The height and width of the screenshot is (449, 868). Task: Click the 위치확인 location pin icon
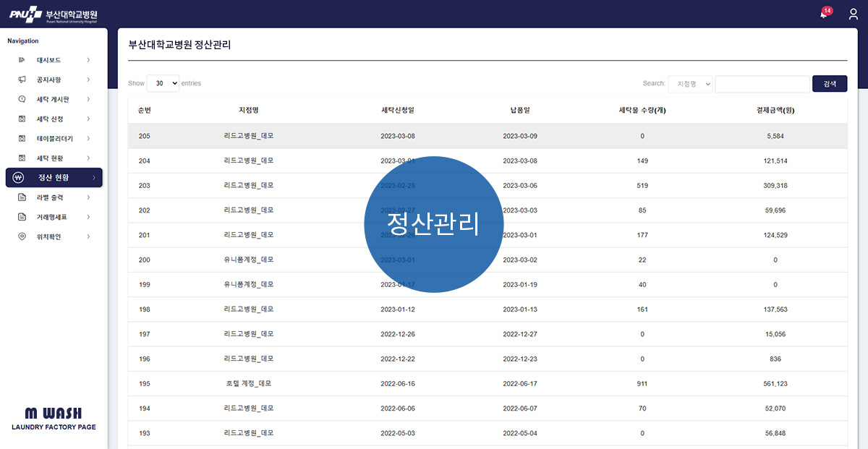click(22, 236)
